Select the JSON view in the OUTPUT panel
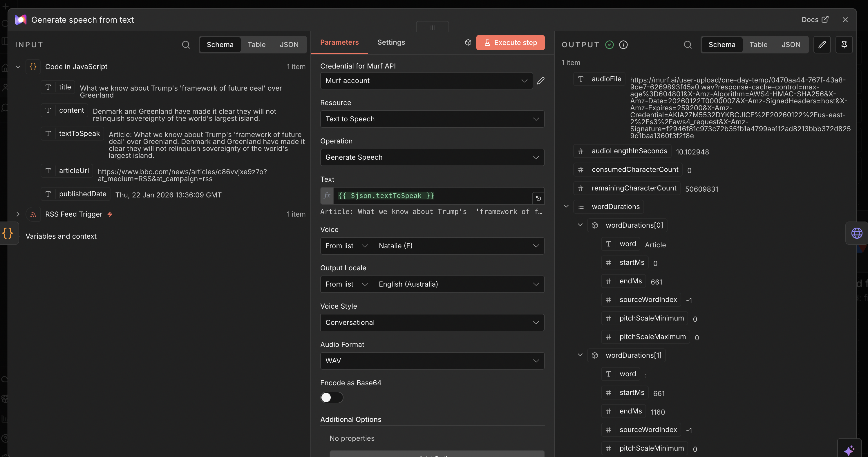This screenshot has width=868, height=457. click(791, 44)
